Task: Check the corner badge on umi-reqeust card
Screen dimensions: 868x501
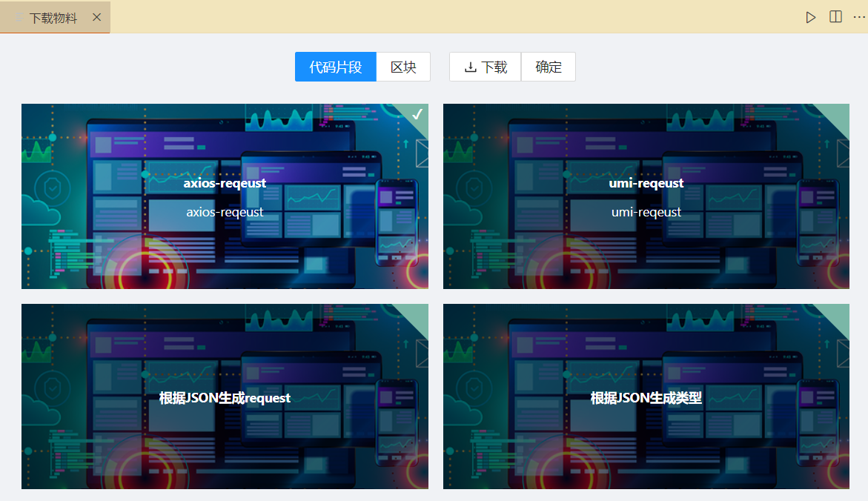Action: coord(838,115)
